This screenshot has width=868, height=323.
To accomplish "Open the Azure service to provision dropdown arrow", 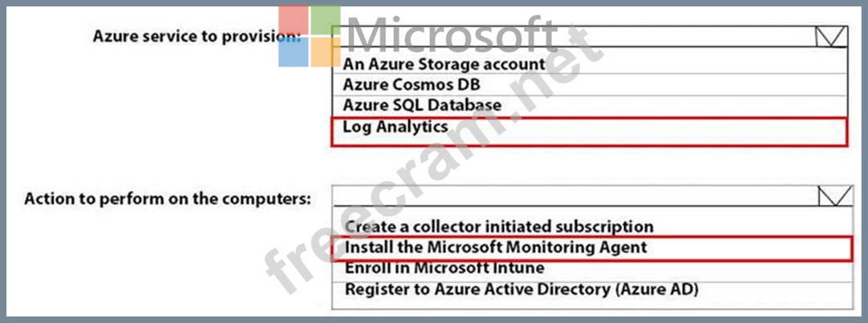I will click(x=831, y=37).
